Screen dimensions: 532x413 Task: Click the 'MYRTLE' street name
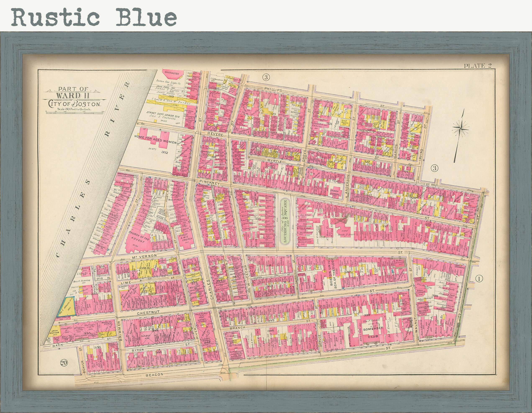tap(274, 161)
